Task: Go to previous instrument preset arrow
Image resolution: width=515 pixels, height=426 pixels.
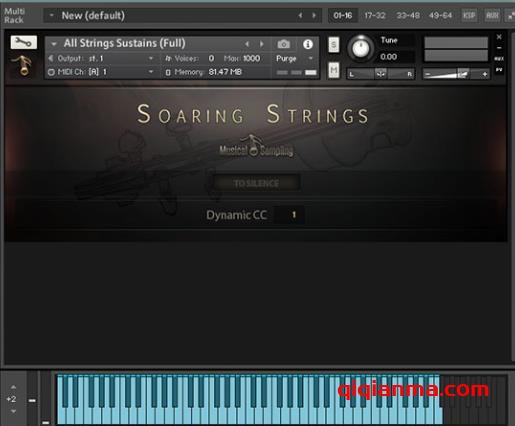Action: [x=247, y=44]
